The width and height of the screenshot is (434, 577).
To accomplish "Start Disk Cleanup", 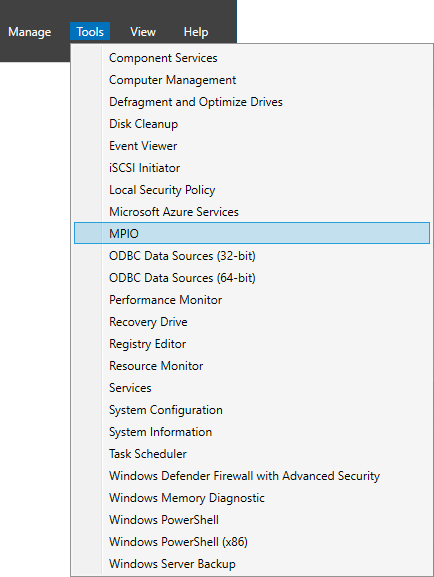I will click(252, 124).
